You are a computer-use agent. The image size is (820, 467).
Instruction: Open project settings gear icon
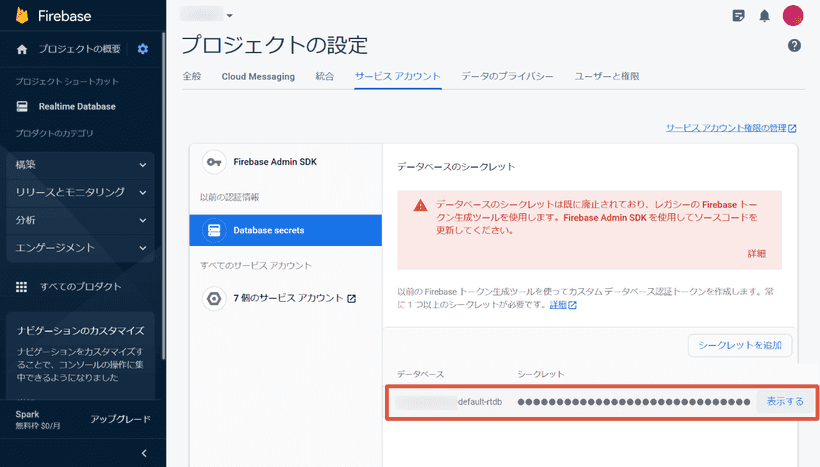143,49
